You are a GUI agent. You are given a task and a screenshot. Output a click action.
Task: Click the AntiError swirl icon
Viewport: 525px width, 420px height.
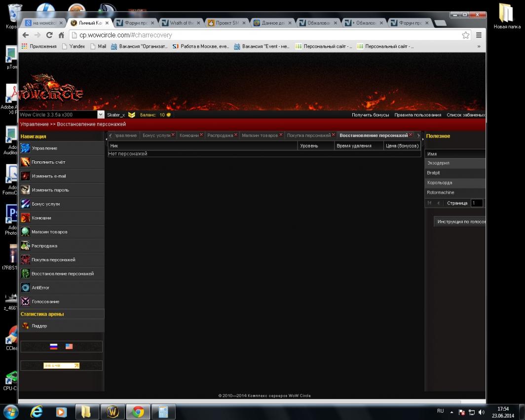(x=25, y=287)
